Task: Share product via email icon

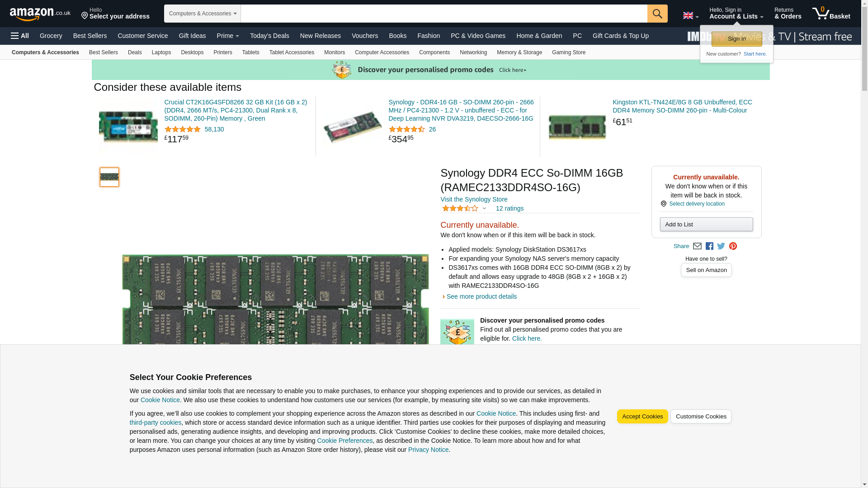Action: (x=697, y=246)
